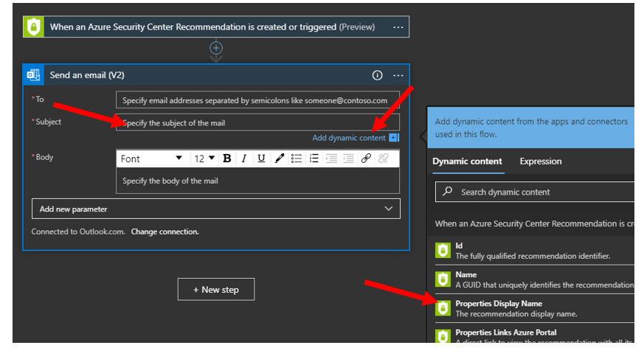Click into the email body text area

257,181
